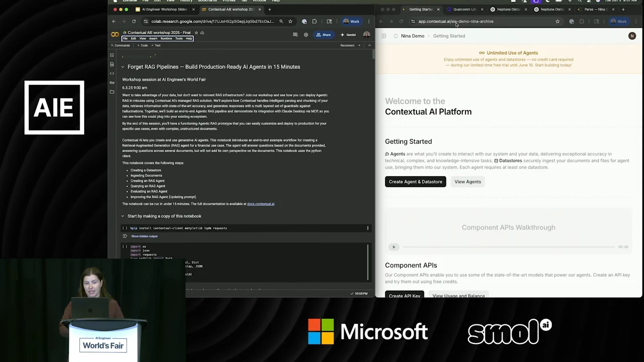Bookmark the Colab page with star
This screenshot has width=644, height=362.
(x=290, y=21)
